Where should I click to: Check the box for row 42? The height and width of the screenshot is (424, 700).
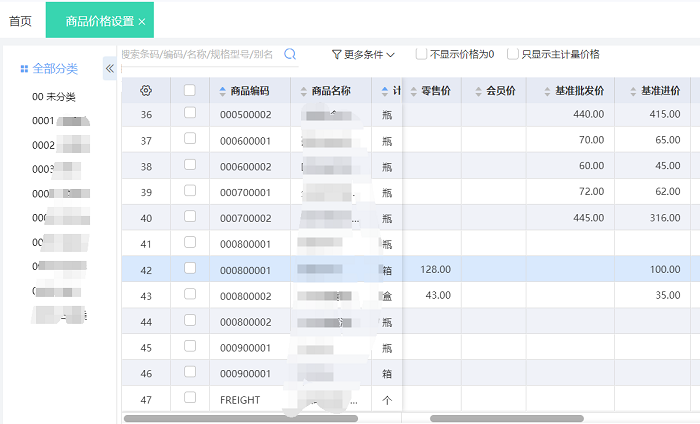click(x=190, y=268)
